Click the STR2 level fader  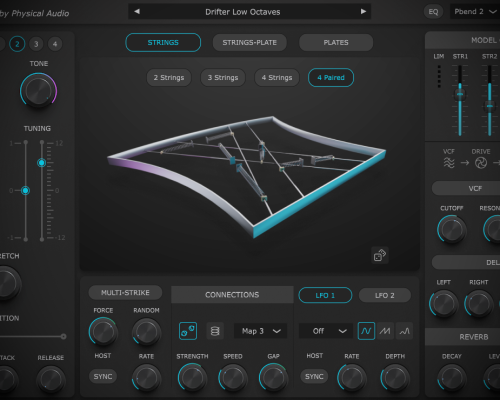(489, 106)
